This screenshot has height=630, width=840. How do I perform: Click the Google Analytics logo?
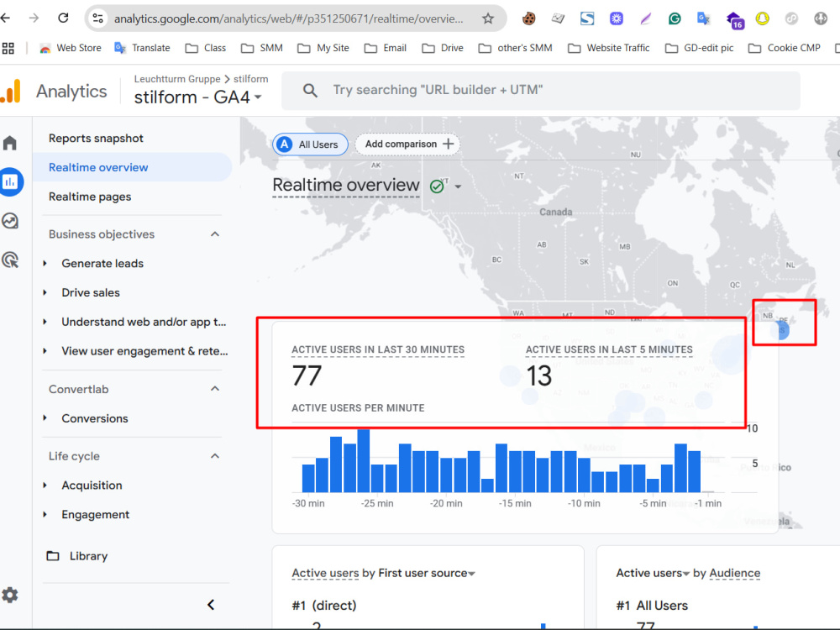[11, 91]
